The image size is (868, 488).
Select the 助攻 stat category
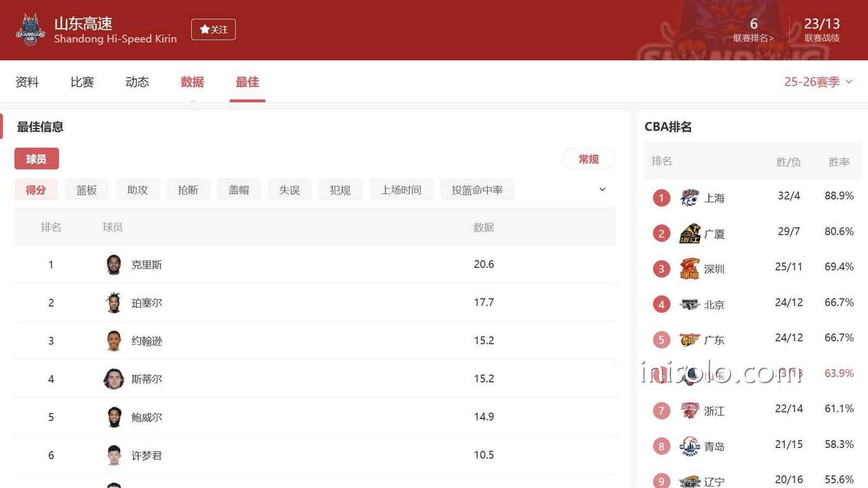point(137,190)
